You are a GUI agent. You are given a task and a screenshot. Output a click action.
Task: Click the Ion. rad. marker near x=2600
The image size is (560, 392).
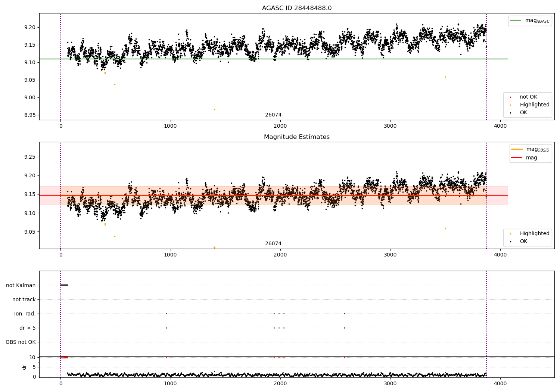click(344, 314)
